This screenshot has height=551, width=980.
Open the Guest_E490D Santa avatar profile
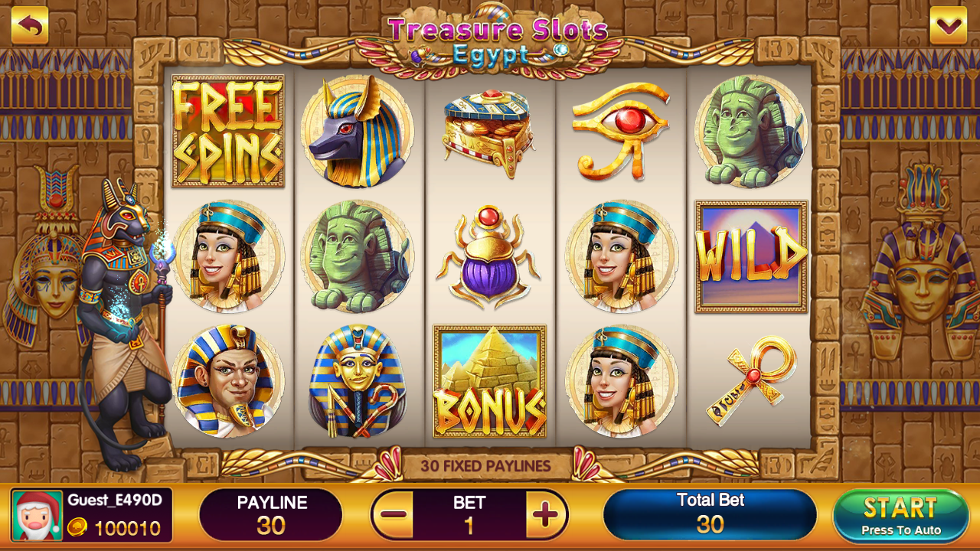[37, 516]
